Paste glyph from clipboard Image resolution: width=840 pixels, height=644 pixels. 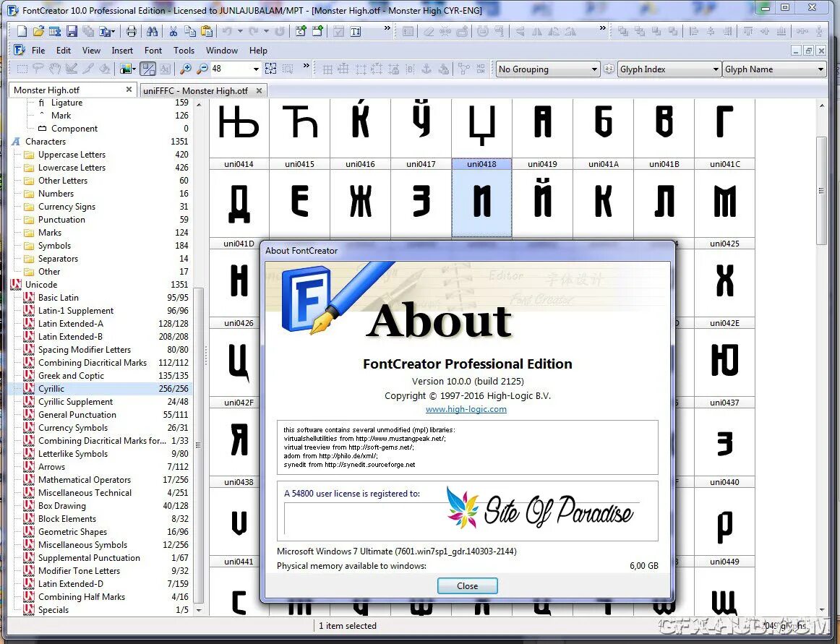[207, 30]
